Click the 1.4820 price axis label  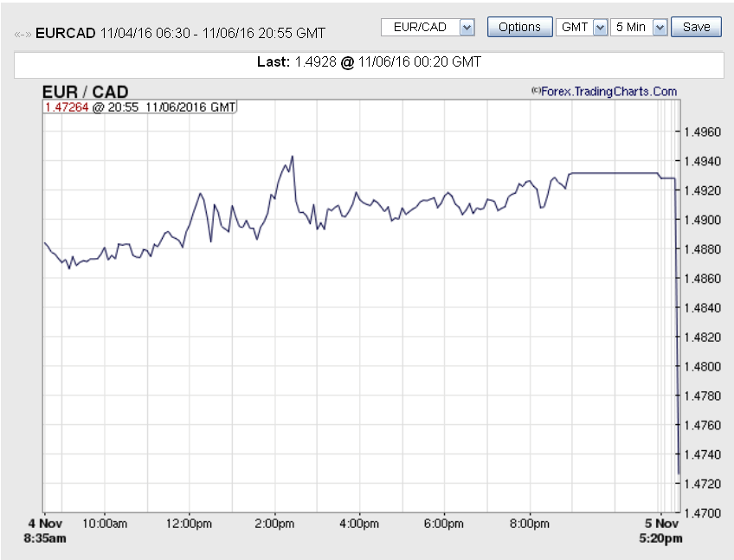click(702, 337)
